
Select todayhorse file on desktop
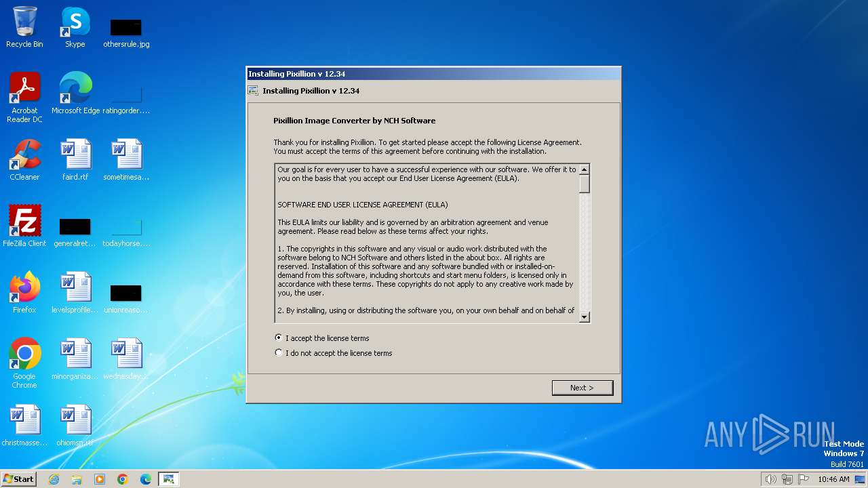point(126,231)
